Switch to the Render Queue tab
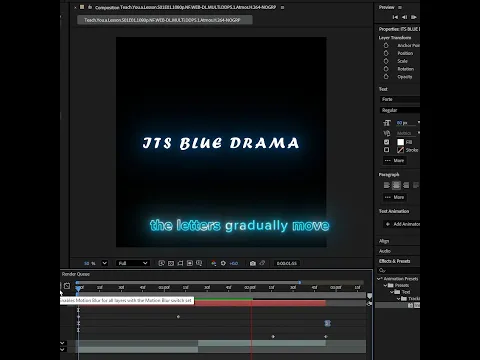Viewport: 480px width, 360px height. [x=76, y=274]
